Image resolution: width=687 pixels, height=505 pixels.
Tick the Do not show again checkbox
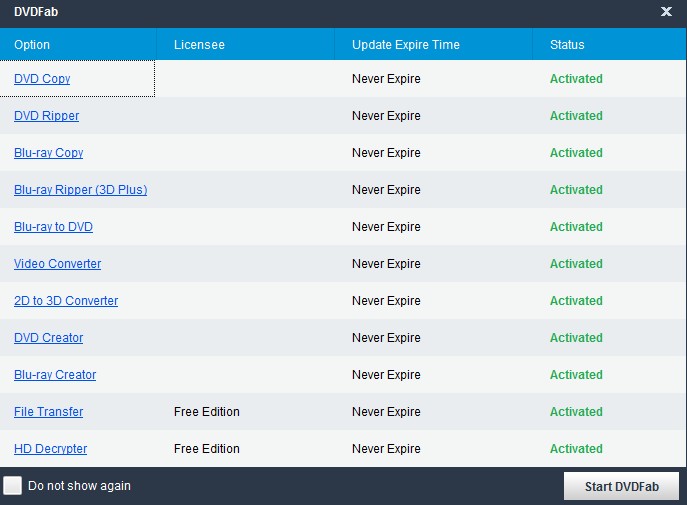click(x=12, y=486)
